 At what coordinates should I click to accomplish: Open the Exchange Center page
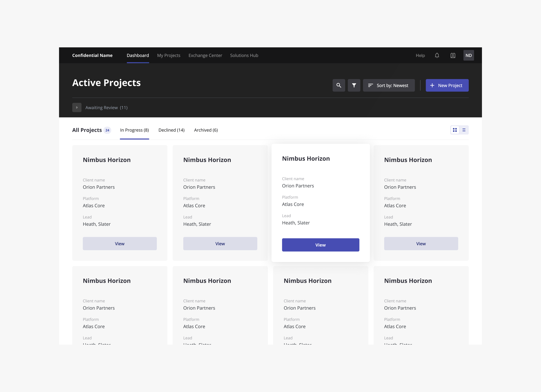coord(205,55)
